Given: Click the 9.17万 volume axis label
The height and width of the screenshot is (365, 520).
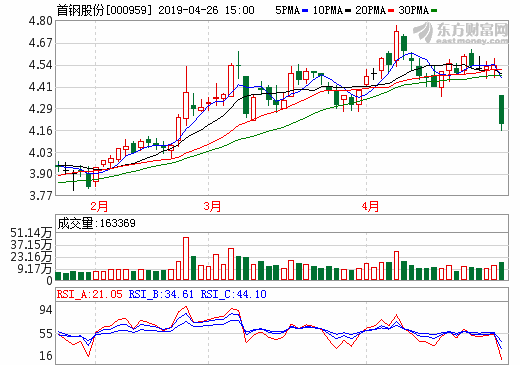Looking at the screenshot, I should pos(35,269).
